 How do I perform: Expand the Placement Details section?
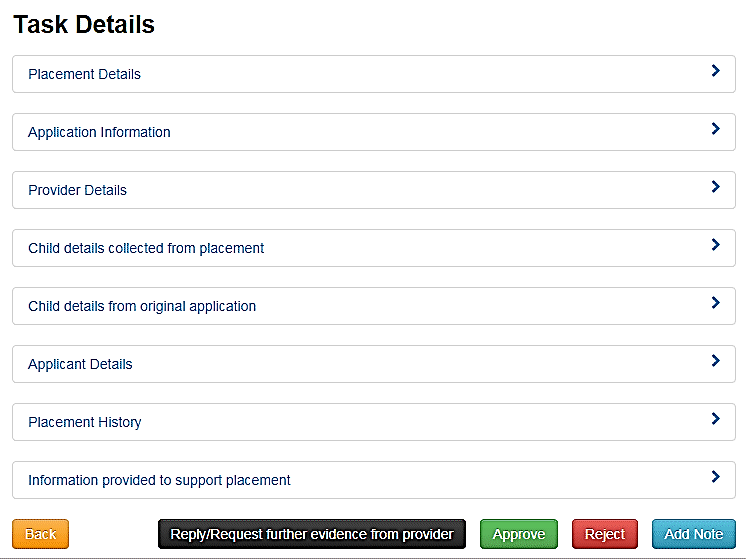click(85, 74)
